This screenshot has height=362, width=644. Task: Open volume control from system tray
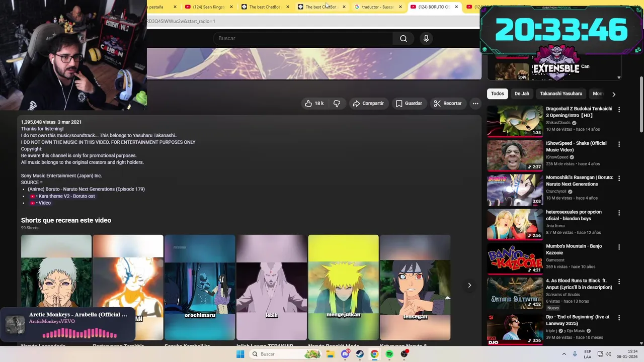click(x=608, y=354)
